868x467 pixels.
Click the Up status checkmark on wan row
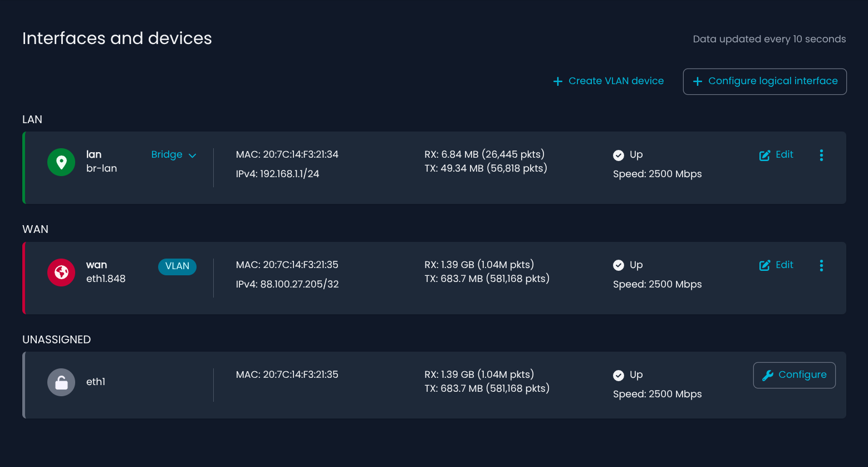point(619,265)
